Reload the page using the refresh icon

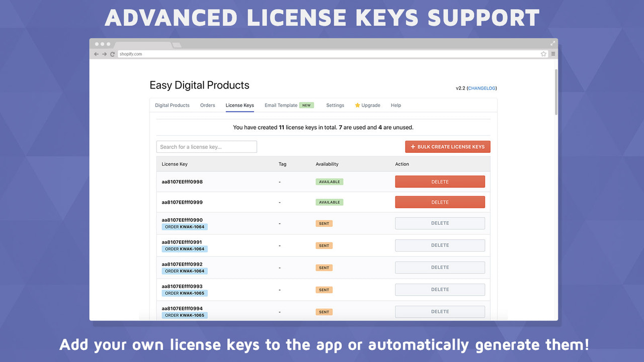tap(112, 54)
